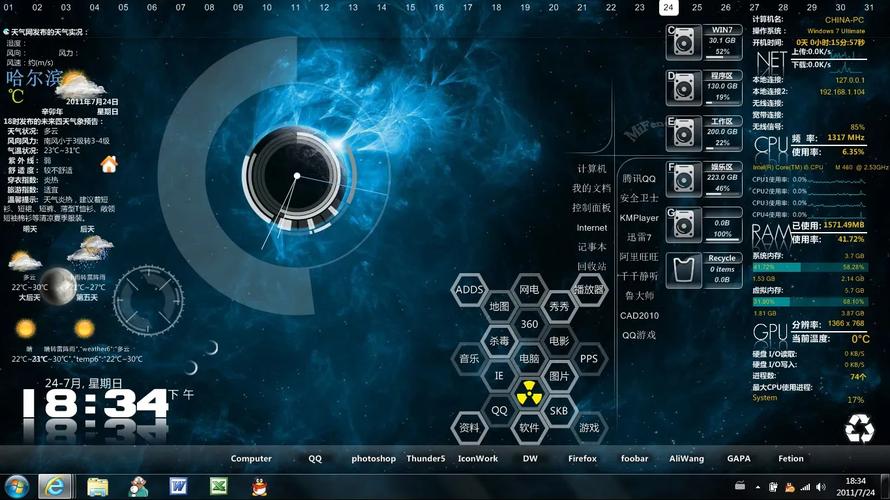Launch the IE hexagon tile
This screenshot has height=500, width=890.
click(x=499, y=376)
